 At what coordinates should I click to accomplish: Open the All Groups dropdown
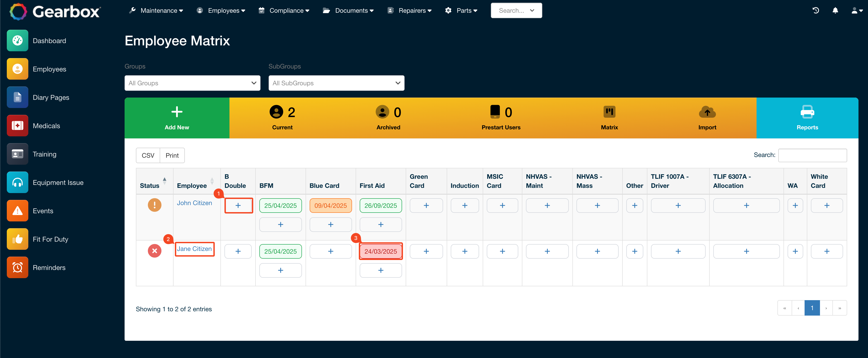click(192, 83)
